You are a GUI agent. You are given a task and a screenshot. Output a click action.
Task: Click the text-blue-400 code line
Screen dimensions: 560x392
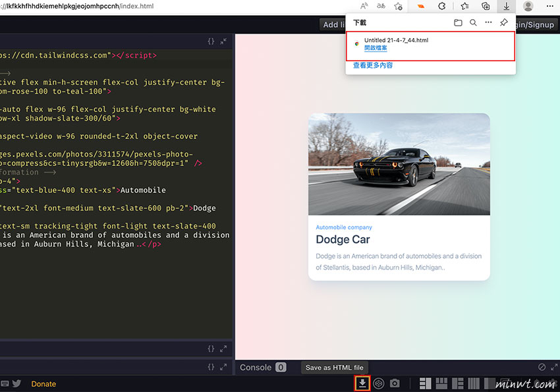click(83, 190)
